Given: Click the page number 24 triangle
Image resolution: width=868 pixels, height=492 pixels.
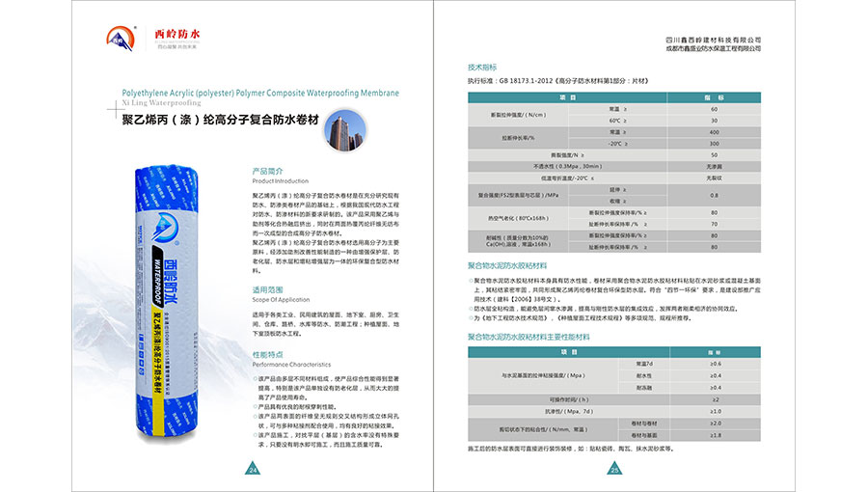Looking at the screenshot, I should [253, 469].
